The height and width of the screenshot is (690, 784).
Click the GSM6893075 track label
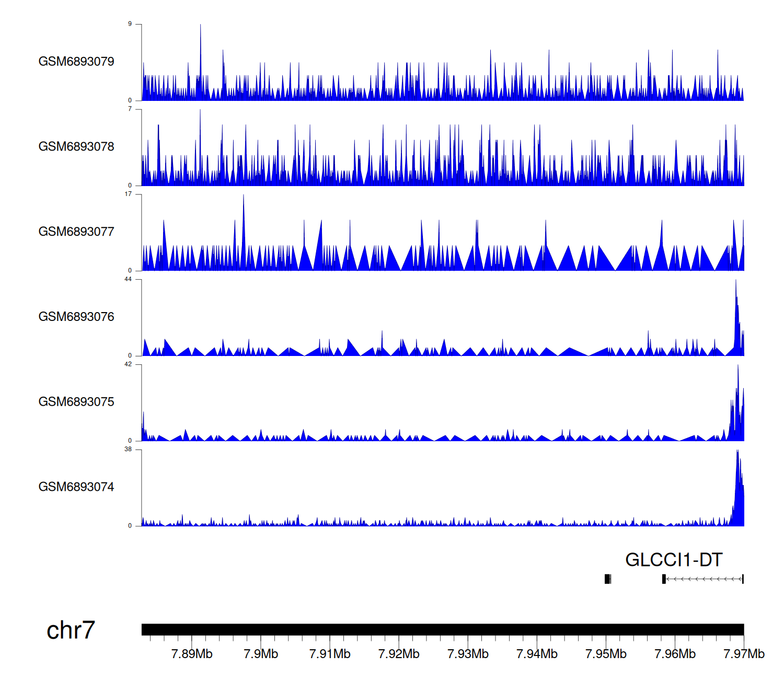pyautogui.click(x=76, y=402)
